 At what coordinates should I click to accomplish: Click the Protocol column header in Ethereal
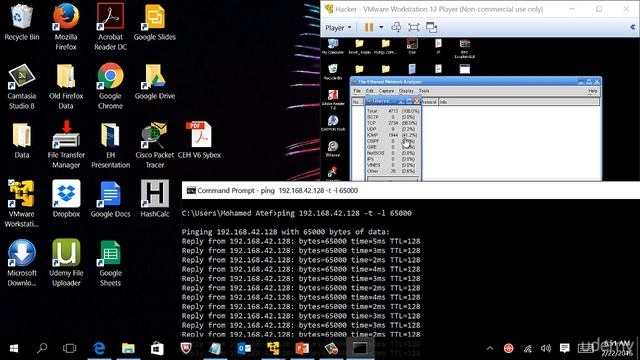pyautogui.click(x=429, y=102)
